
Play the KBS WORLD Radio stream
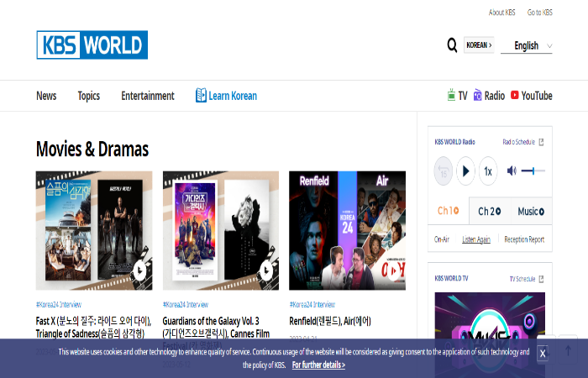pos(465,171)
